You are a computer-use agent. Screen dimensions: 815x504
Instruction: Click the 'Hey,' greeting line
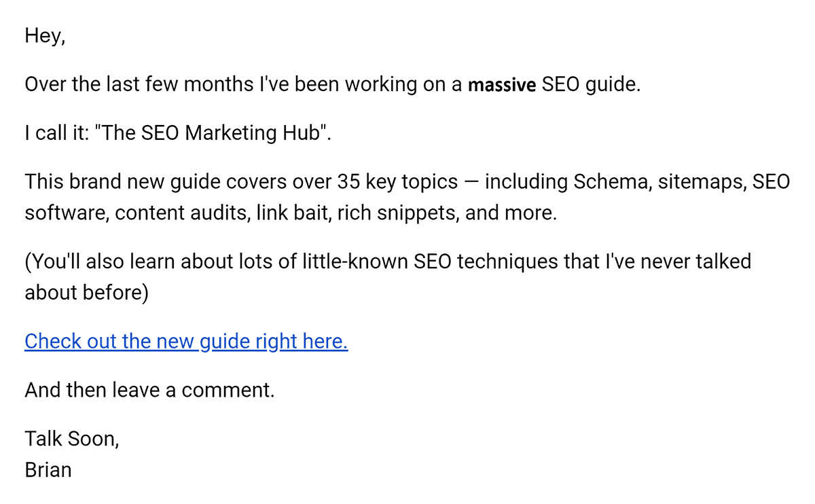click(x=45, y=35)
